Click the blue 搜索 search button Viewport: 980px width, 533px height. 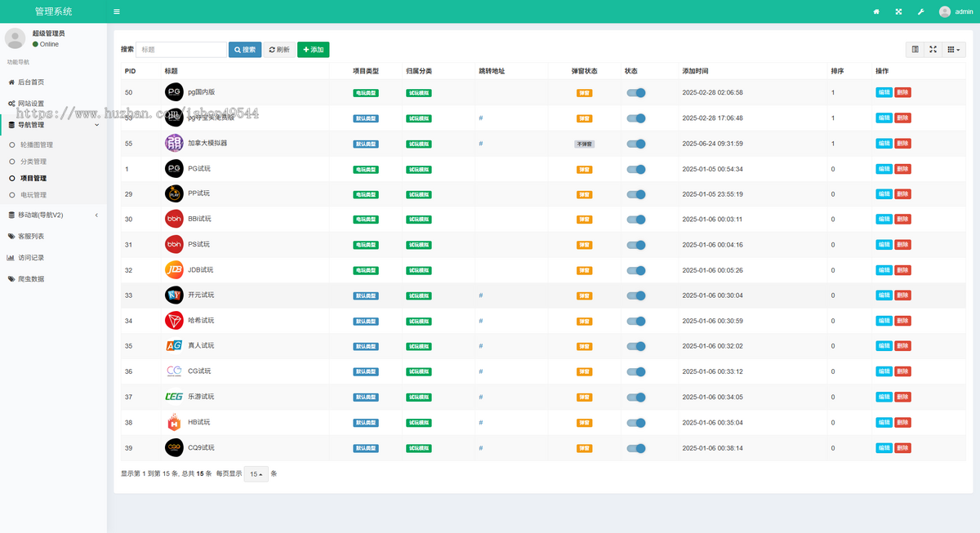(x=245, y=50)
